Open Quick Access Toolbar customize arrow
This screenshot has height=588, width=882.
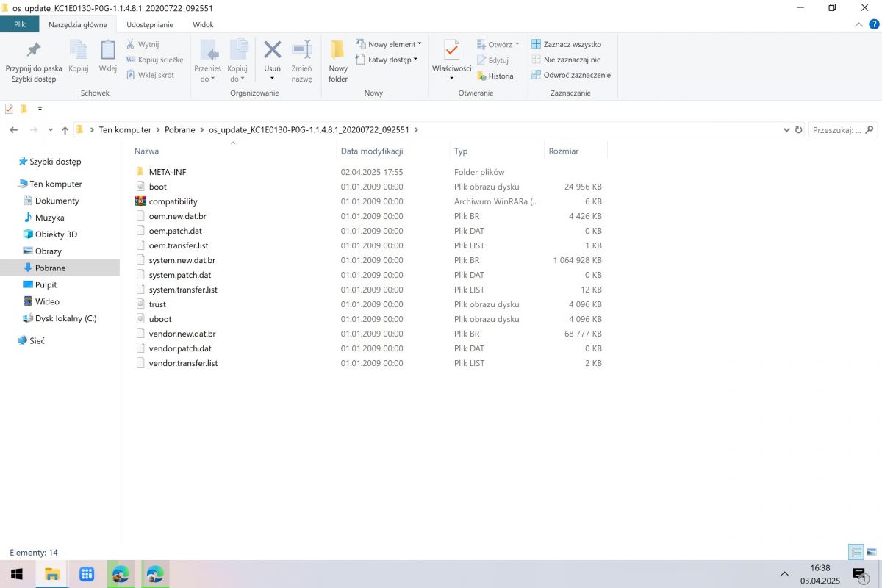tap(40, 109)
